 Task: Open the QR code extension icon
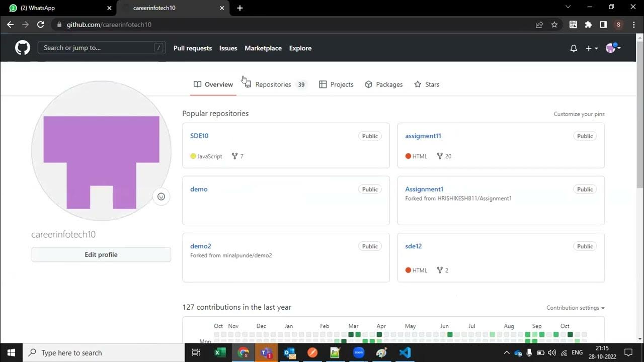pos(573,24)
